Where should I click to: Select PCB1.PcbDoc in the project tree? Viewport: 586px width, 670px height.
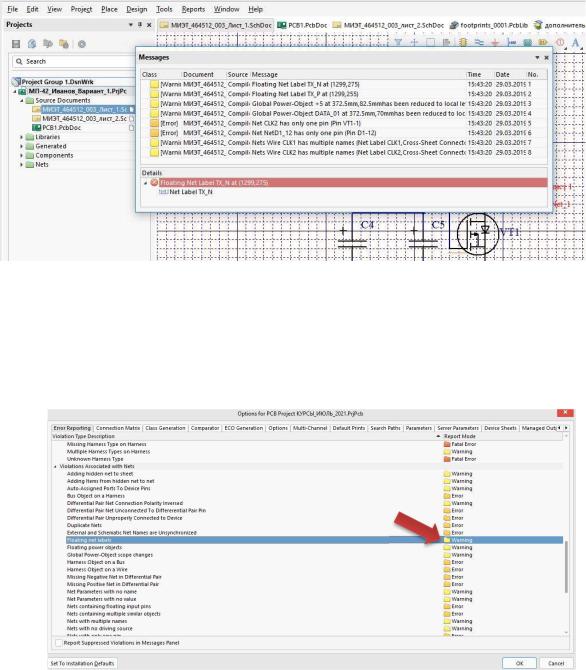point(62,128)
